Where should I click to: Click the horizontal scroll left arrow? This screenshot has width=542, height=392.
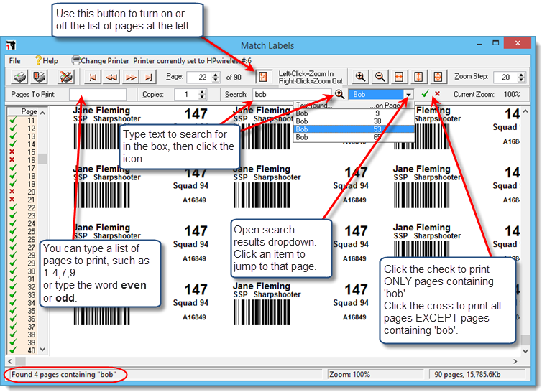[x=10, y=361]
